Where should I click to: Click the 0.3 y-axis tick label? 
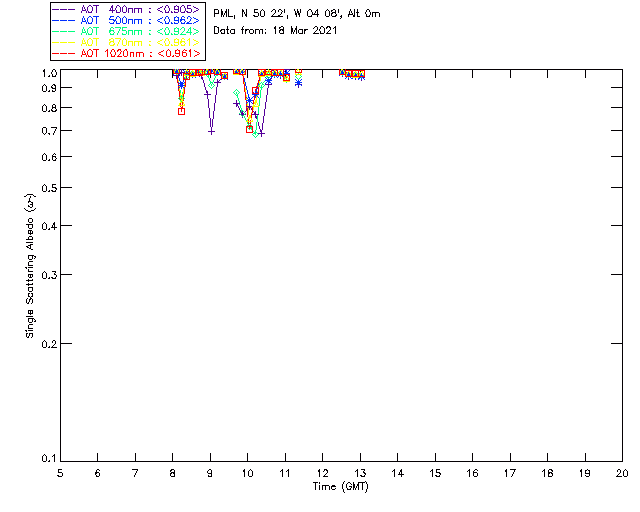coord(49,275)
